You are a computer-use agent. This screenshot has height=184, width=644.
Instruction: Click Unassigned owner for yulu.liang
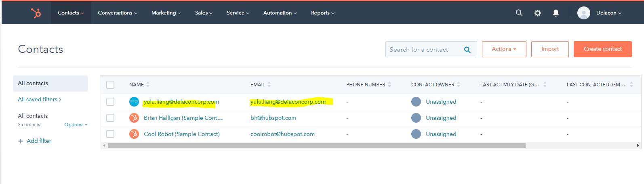point(441,102)
